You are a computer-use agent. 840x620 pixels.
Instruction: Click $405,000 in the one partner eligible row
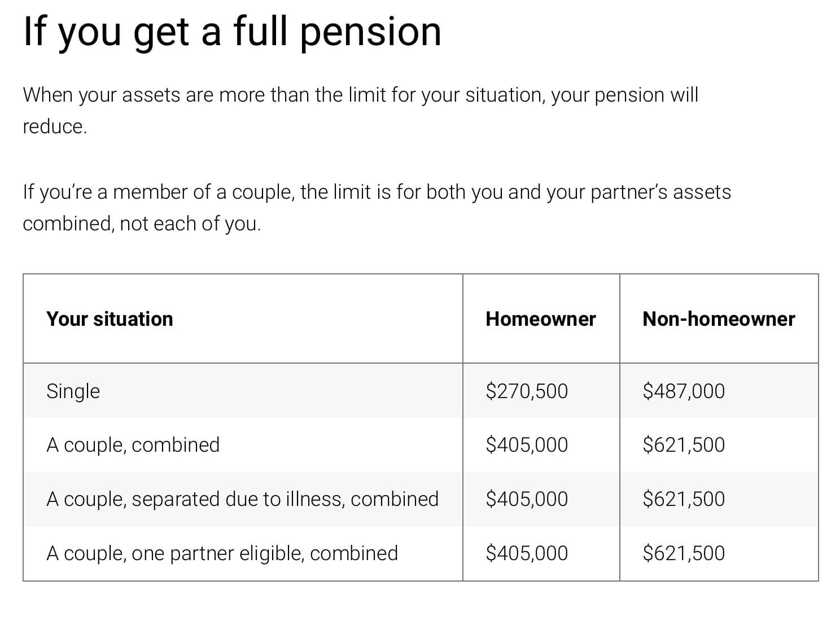pos(527,554)
